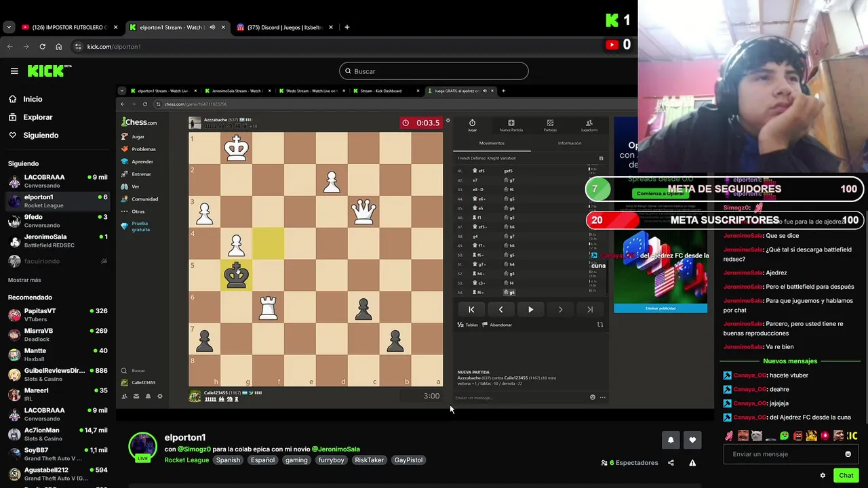Close the elporton1 Stream tab

[223, 27]
